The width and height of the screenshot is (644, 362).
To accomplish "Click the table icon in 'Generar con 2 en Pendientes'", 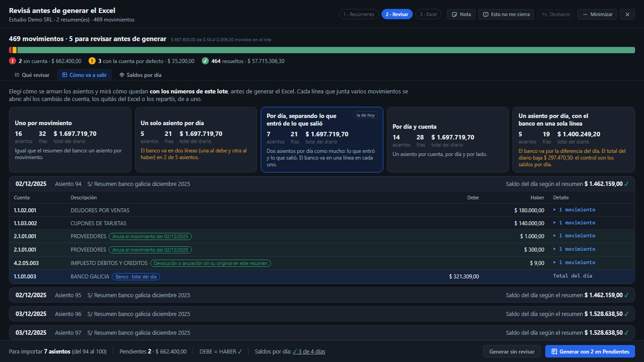I will (x=554, y=352).
